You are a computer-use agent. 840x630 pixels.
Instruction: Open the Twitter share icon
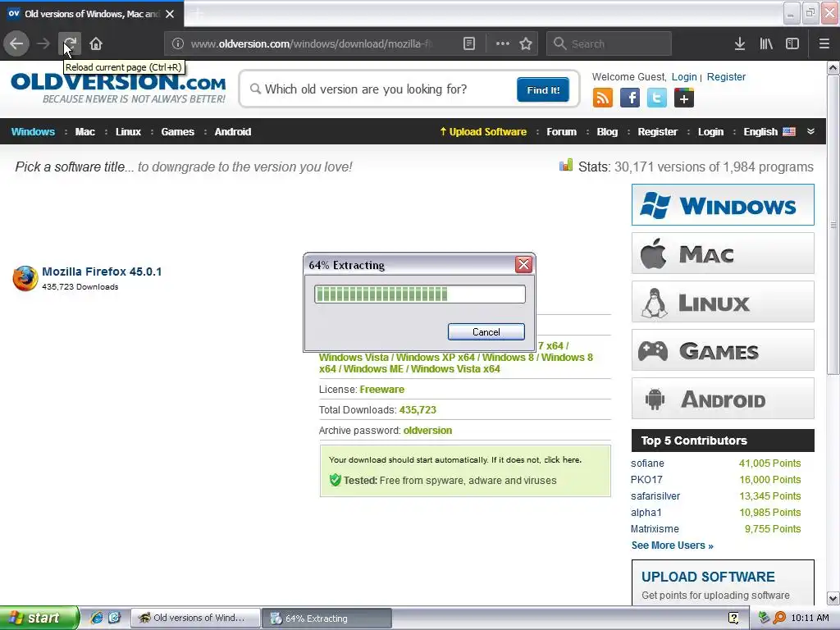657,98
